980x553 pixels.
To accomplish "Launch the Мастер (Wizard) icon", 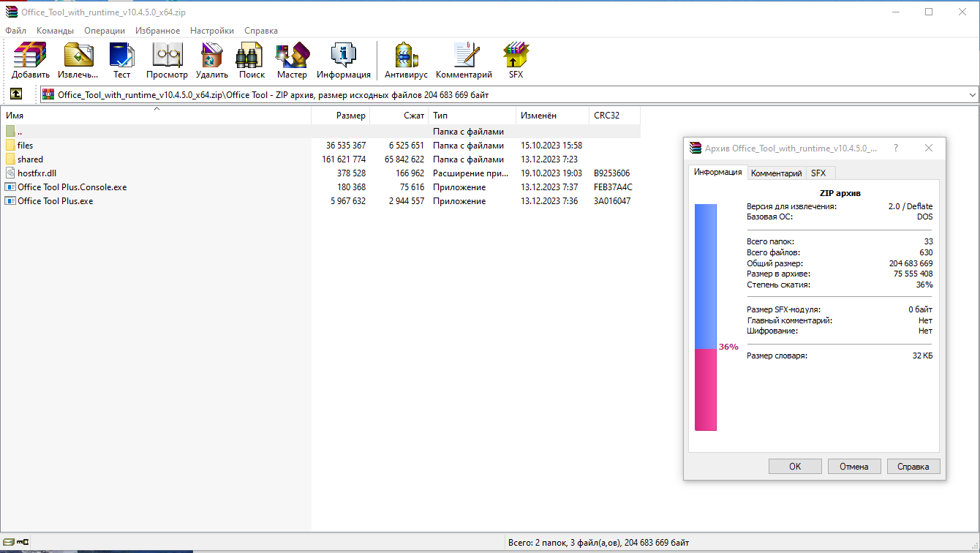I will [x=292, y=61].
